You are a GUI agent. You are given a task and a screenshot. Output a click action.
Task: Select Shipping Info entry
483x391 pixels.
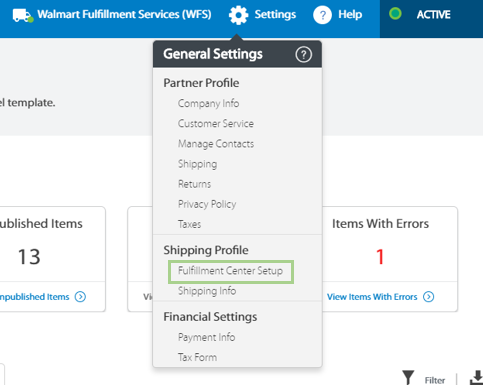(207, 291)
